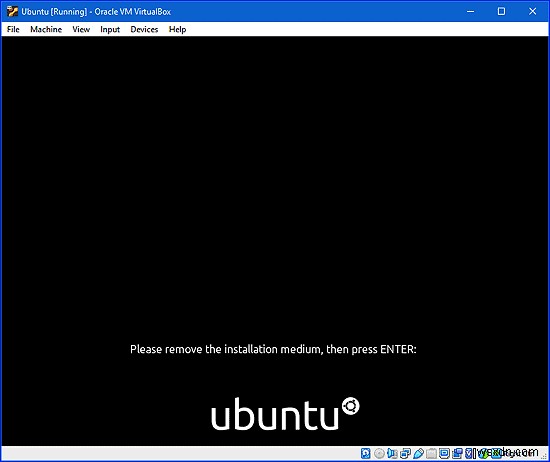The image size is (550, 462).
Task: Click the ubuntu logo in VM screen
Action: pyautogui.click(x=285, y=414)
